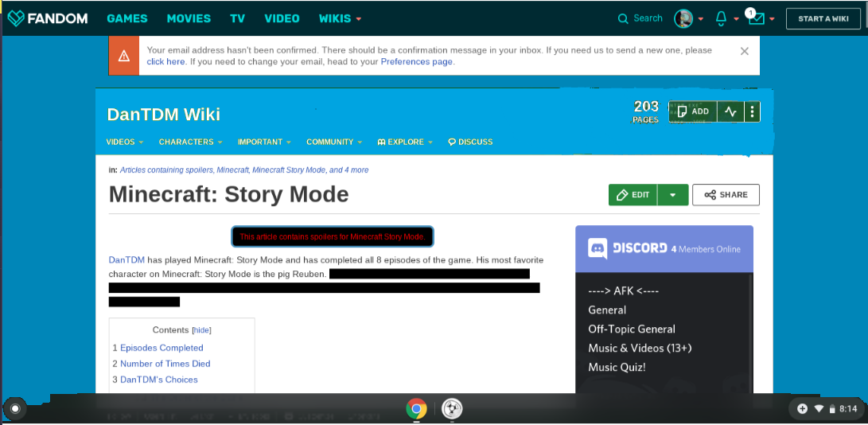Screen dimensions: 868x425
Task: Open the messages envelope icon
Action: click(755, 18)
